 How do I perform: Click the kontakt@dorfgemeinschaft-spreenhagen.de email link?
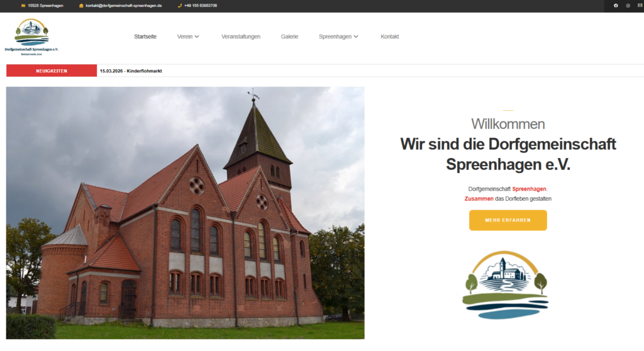pos(124,6)
